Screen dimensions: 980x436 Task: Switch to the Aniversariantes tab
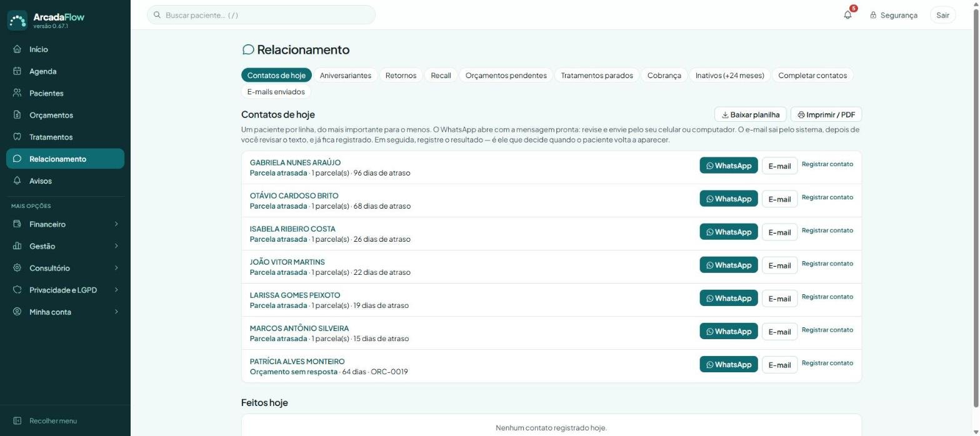point(346,76)
